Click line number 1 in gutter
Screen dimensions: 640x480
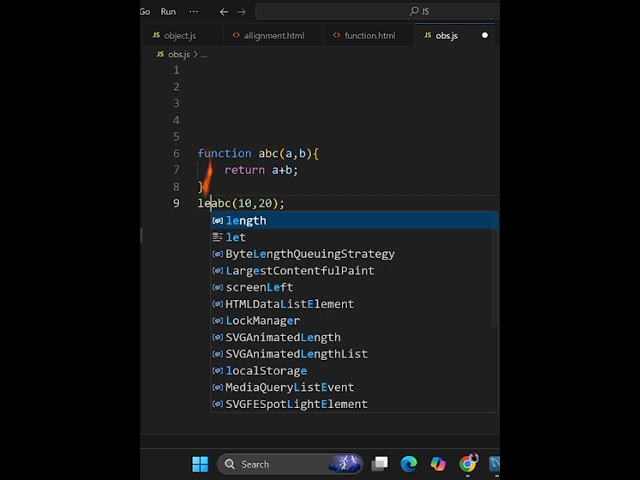[176, 70]
